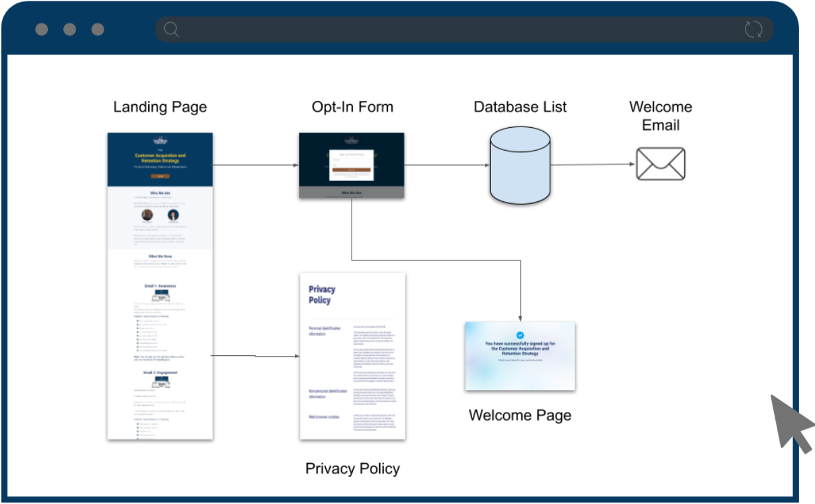Select the Landing Page thumbnail
Screen dimensions: 815x504
pyautogui.click(x=160, y=286)
